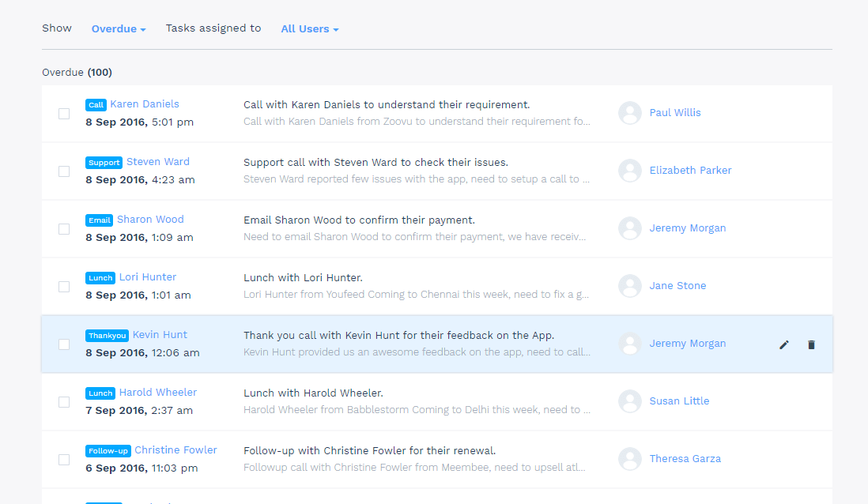Click the pencil edit icon on Kevin Hunt task
This screenshot has width=868, height=504.
784,344
